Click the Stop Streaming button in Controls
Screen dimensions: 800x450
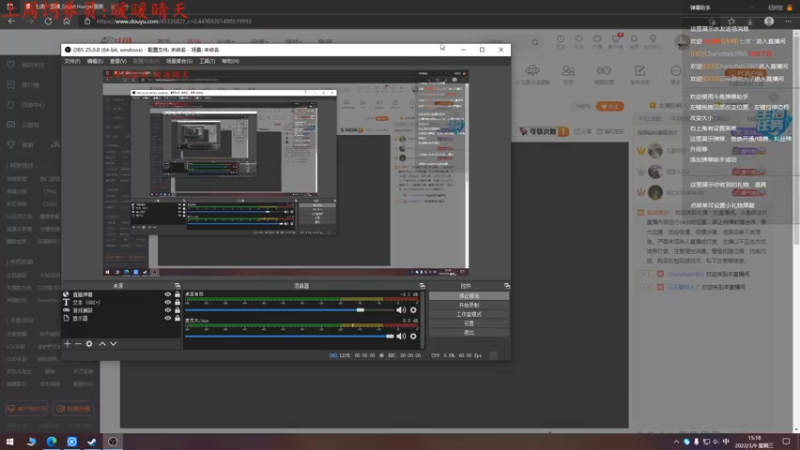point(469,296)
